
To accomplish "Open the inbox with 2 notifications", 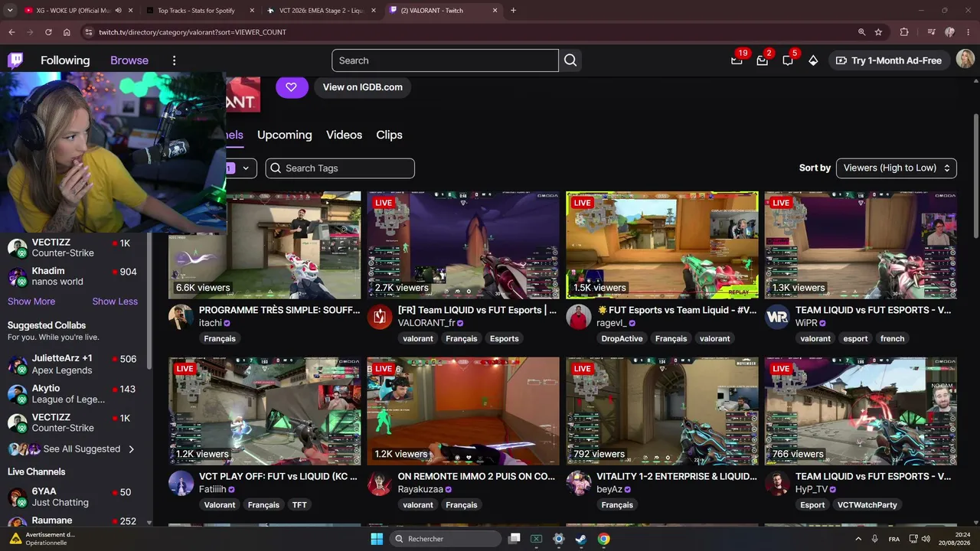I will point(762,60).
